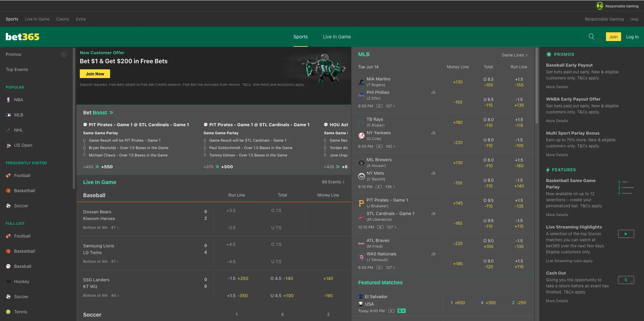Click the Basketball Same Game Parlay list icon
The image size is (644, 321).
pyautogui.click(x=626, y=187)
